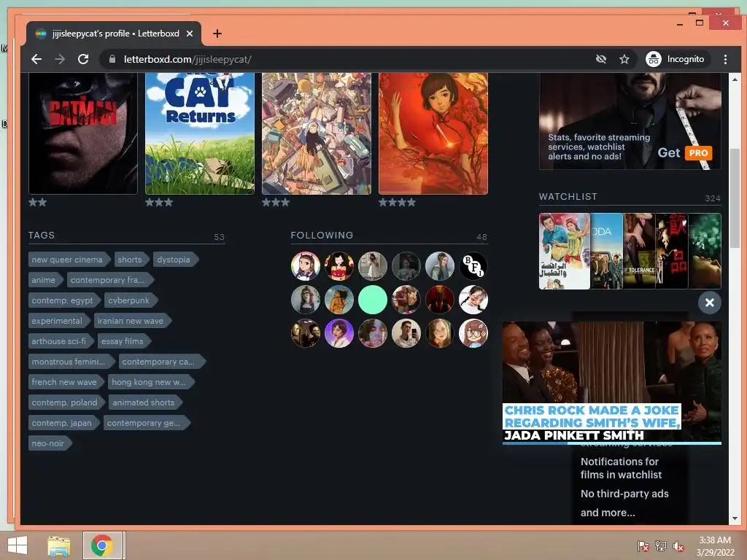The height and width of the screenshot is (560, 747).
Task: Close the floating video ad
Action: [x=709, y=303]
